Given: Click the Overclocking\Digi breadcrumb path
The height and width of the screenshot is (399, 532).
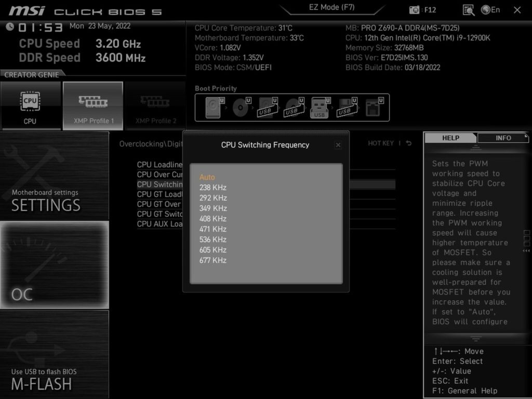Looking at the screenshot, I should pyautogui.click(x=151, y=144).
